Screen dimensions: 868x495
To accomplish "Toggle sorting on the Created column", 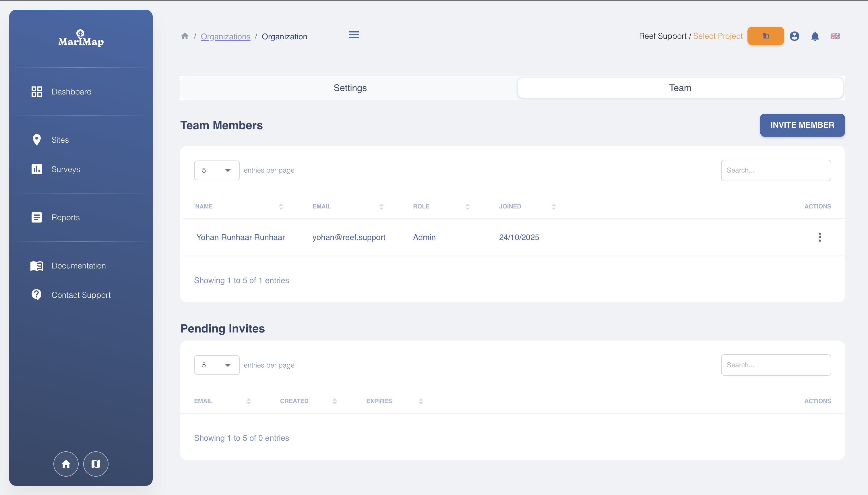I will (334, 401).
